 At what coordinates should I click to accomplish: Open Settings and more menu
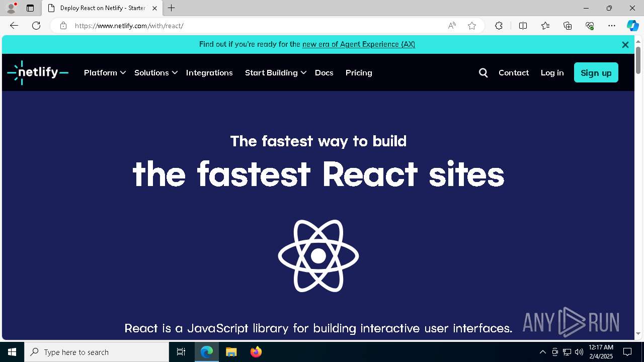(612, 26)
